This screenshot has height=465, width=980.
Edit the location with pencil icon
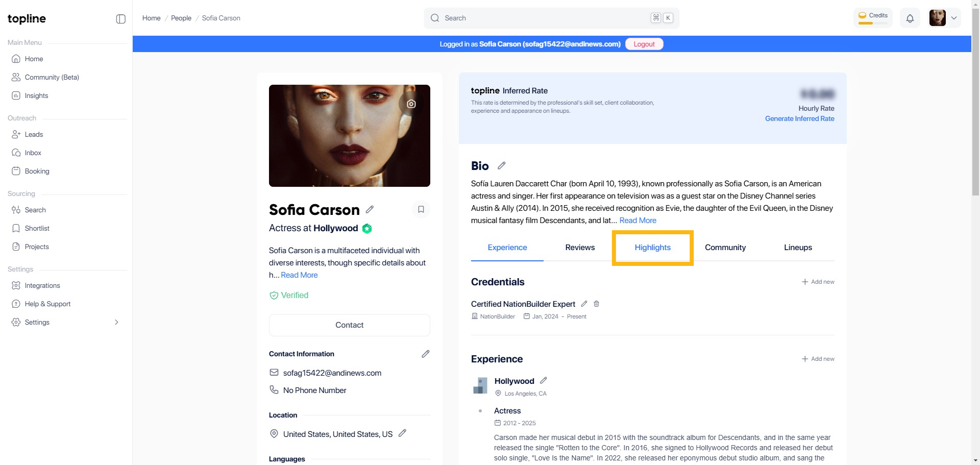point(402,433)
